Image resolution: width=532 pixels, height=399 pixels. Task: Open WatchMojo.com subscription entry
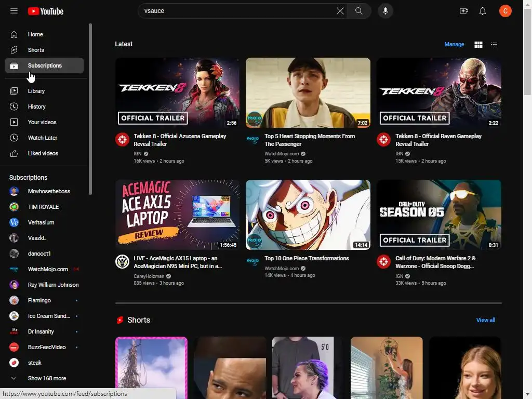point(45,270)
